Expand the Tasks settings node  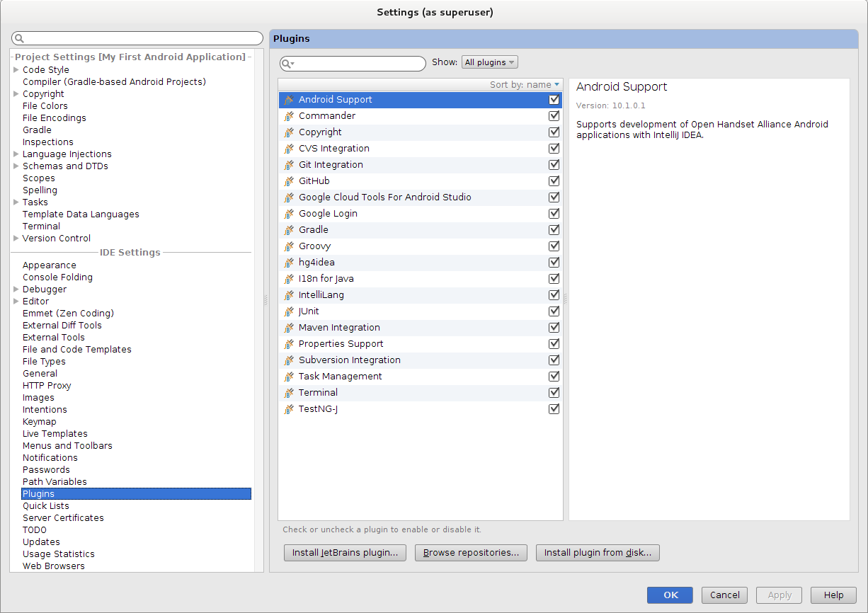[x=16, y=202]
